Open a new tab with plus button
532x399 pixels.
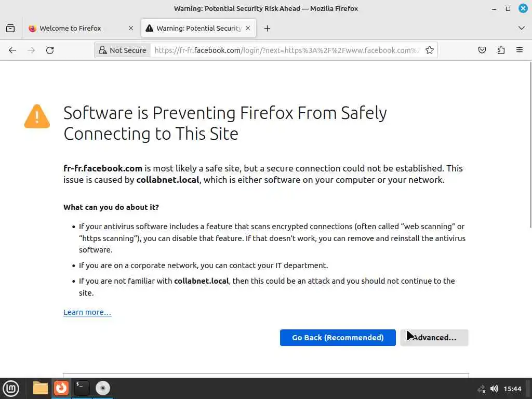pyautogui.click(x=267, y=28)
